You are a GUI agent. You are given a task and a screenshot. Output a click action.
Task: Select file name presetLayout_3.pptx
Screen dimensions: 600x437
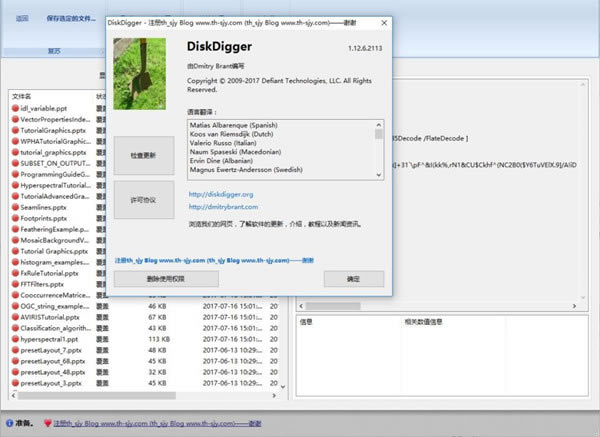pyautogui.click(x=51, y=383)
